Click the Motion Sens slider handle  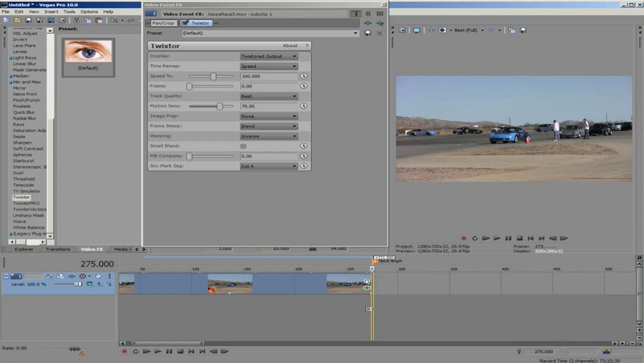tap(220, 106)
